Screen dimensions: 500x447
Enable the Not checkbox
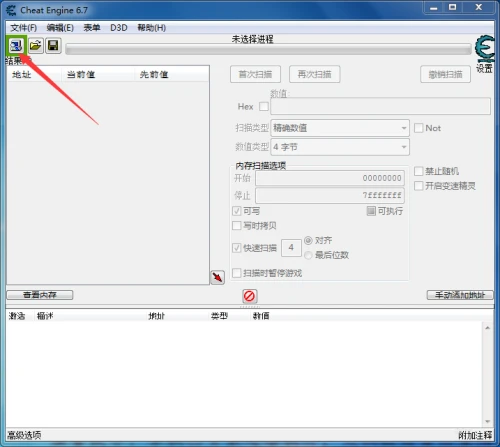418,128
